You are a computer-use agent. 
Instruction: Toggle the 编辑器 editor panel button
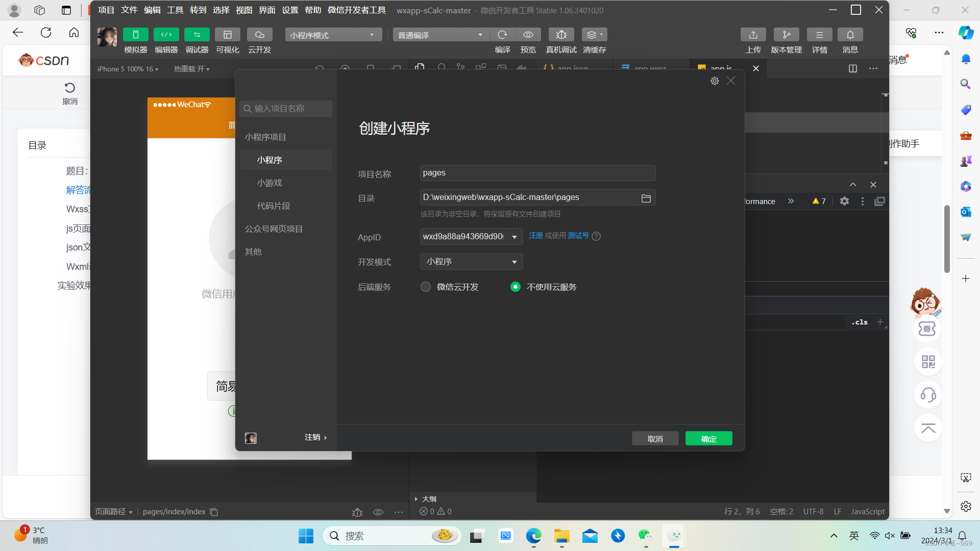tap(166, 35)
